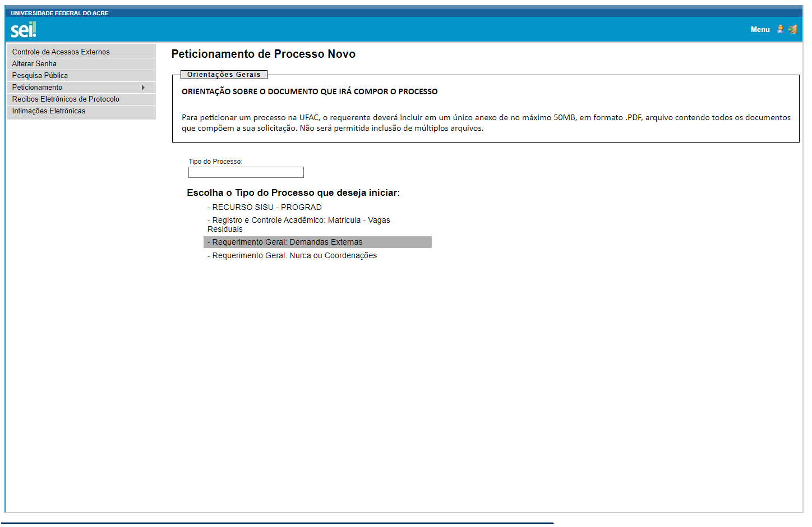Viewport: 812px width, 527px height.
Task: Click the user profile icon
Action: pyautogui.click(x=780, y=29)
